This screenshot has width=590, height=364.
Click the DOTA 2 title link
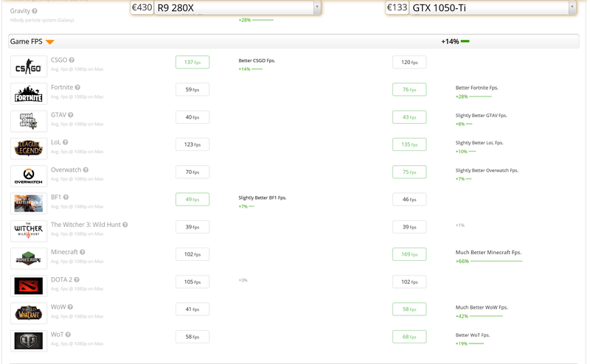click(x=62, y=279)
